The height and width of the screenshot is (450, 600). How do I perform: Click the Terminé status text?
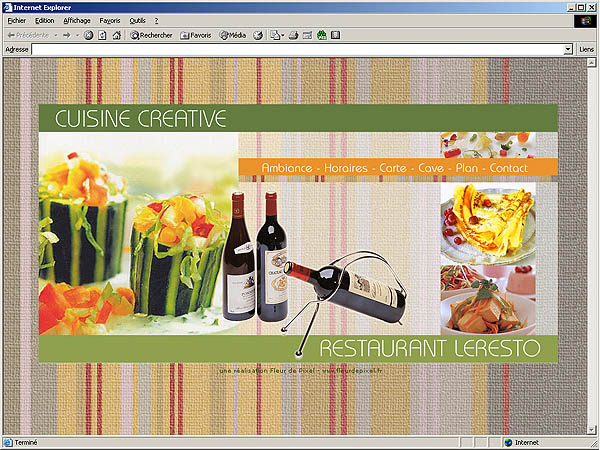[26, 443]
